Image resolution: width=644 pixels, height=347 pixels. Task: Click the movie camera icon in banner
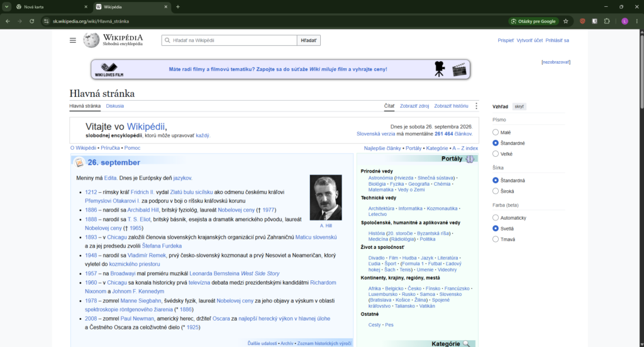pyautogui.click(x=440, y=69)
